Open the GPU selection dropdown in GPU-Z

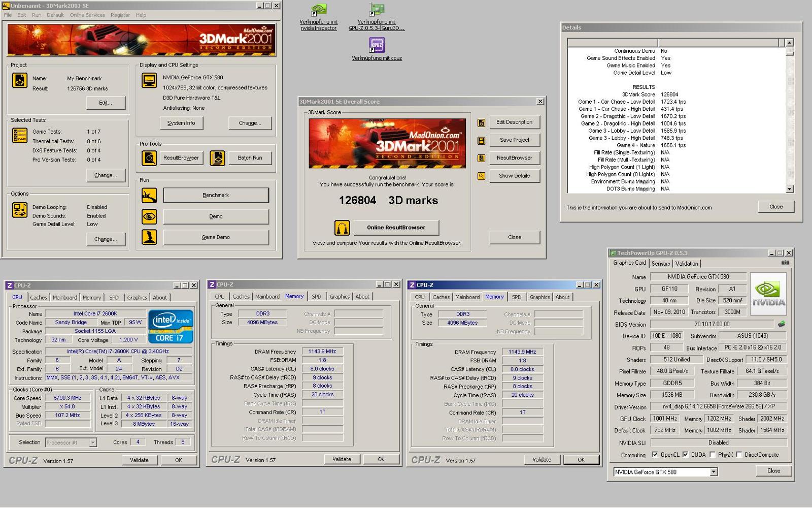click(x=714, y=472)
